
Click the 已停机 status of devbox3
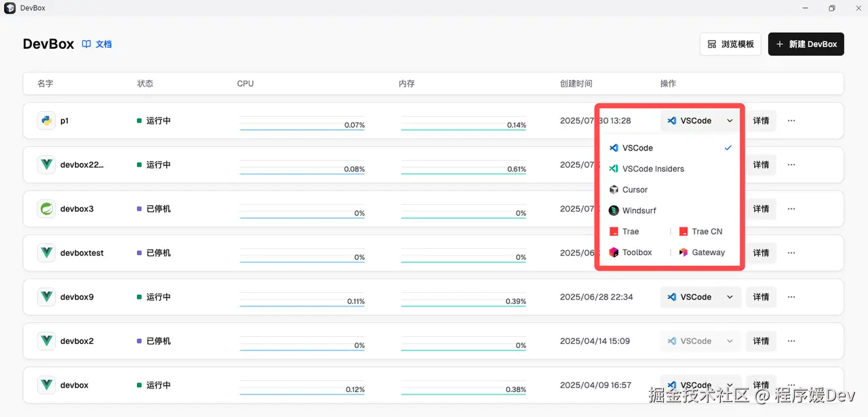coord(154,209)
